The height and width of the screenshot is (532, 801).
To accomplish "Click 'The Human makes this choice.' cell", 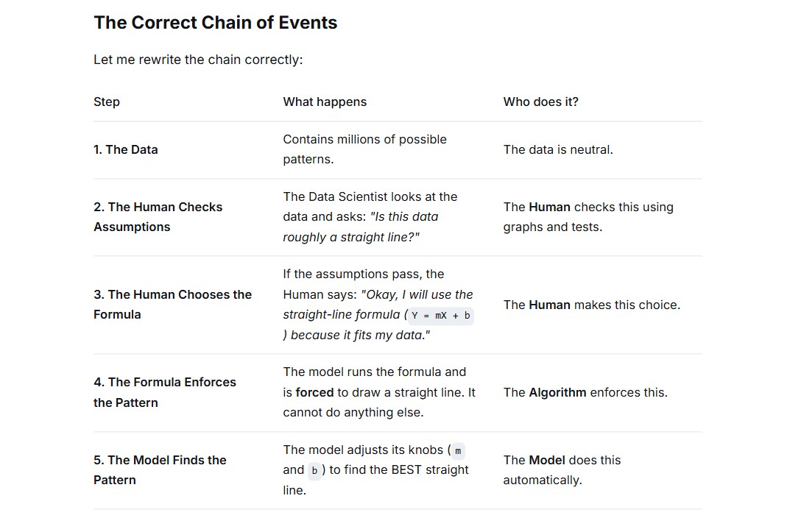I will [592, 305].
